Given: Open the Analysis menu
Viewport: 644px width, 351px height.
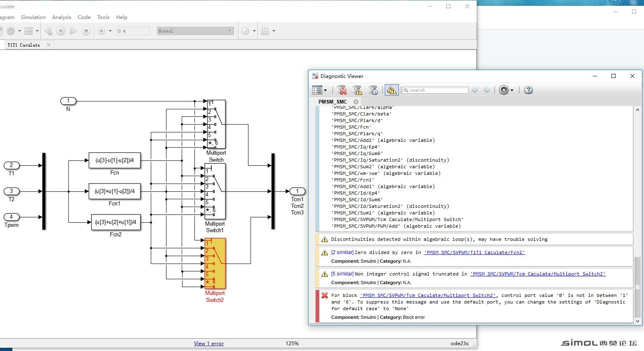Looking at the screenshot, I should (x=62, y=17).
